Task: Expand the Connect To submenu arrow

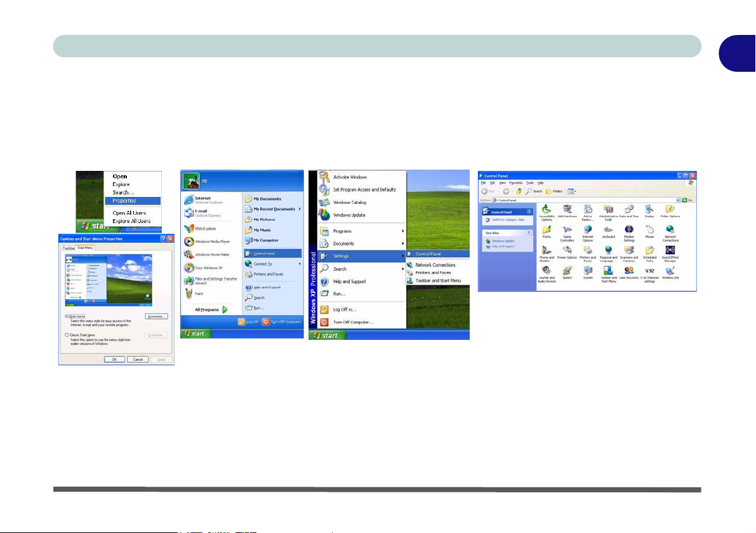Action: [300, 264]
